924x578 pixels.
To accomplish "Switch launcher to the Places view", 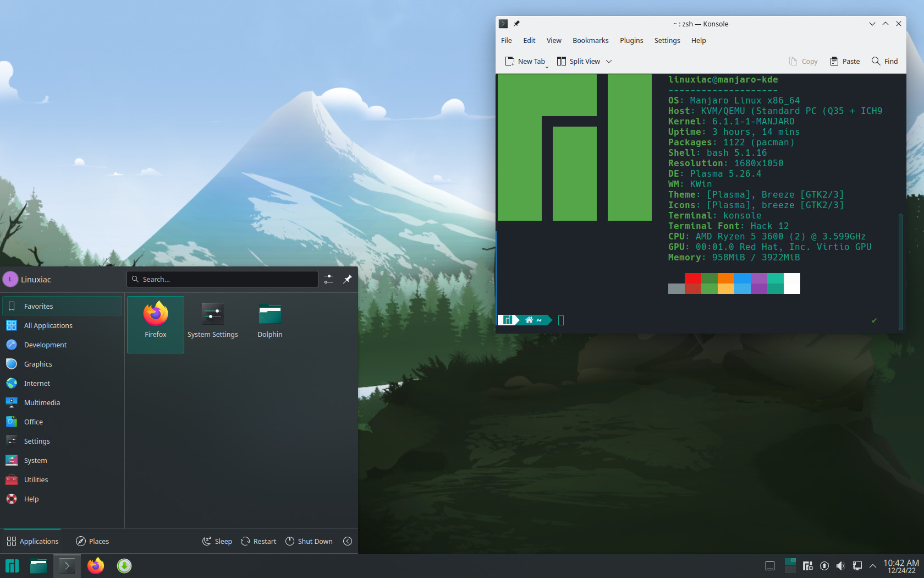I will click(92, 541).
